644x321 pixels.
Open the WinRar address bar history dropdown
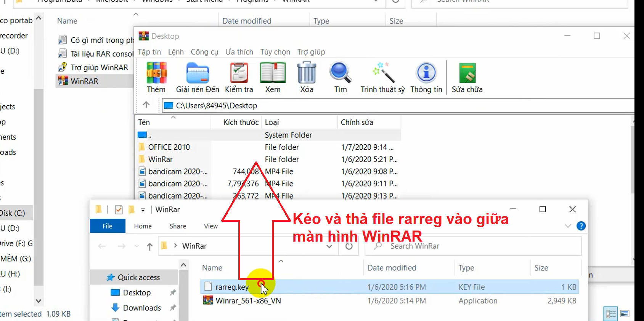[329, 247]
